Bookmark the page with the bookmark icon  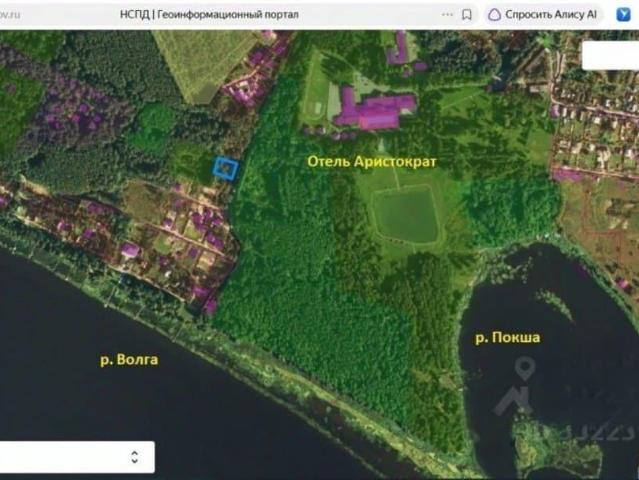pos(467,15)
